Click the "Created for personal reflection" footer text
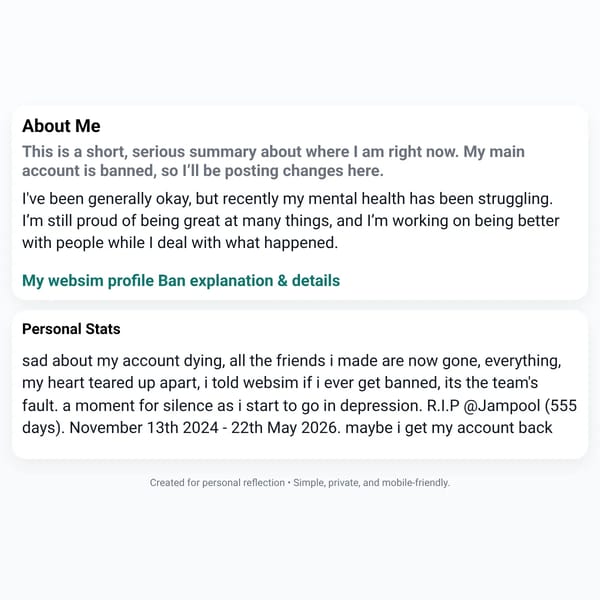This screenshot has width=600, height=600. pos(217,483)
